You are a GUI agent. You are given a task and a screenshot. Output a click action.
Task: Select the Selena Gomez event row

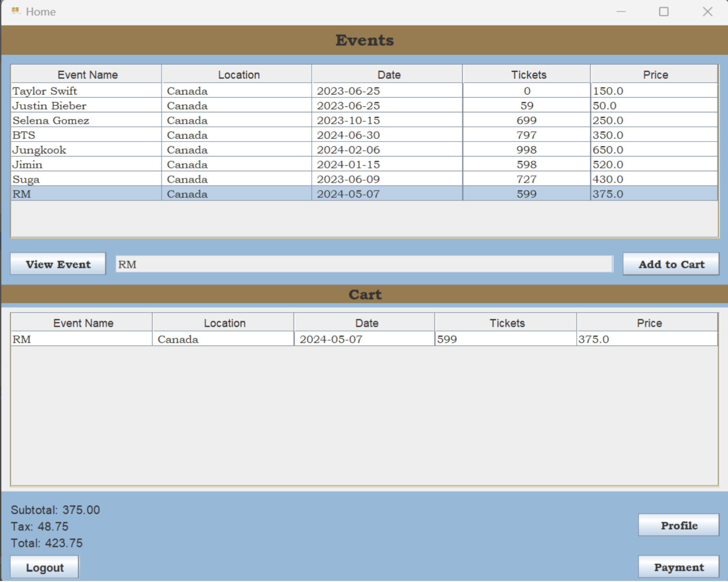[364, 120]
